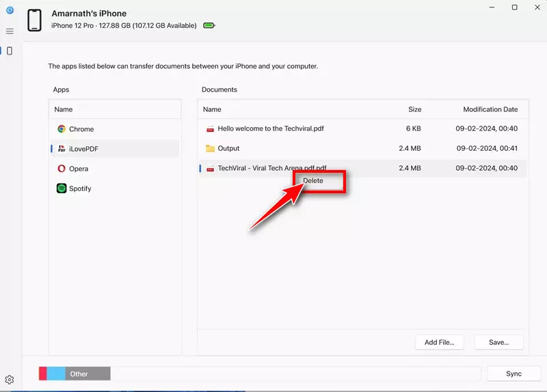The width and height of the screenshot is (547, 392).
Task: Close the Apple Devices window
Action: [537, 8]
